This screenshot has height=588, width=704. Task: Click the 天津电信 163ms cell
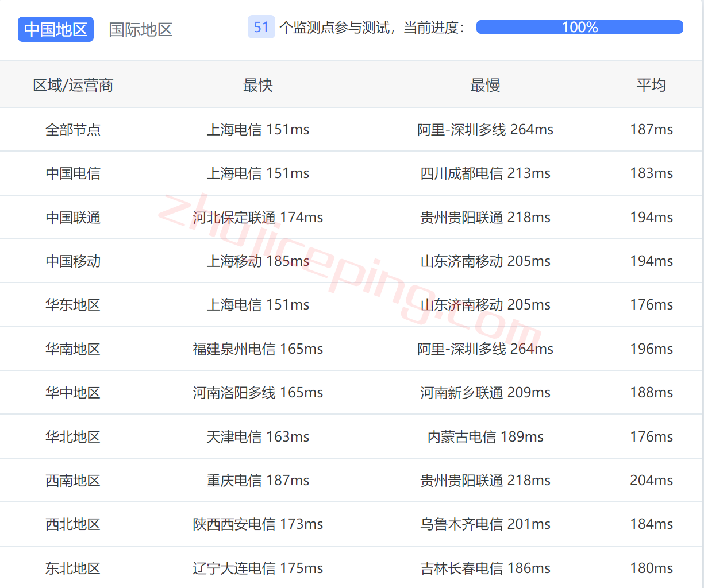pos(258,436)
